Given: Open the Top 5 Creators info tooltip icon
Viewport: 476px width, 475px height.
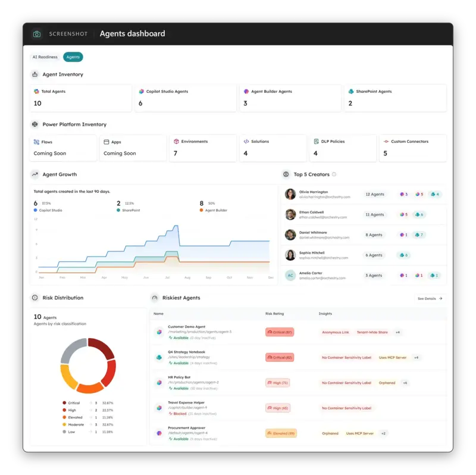Looking at the screenshot, I should point(334,174).
